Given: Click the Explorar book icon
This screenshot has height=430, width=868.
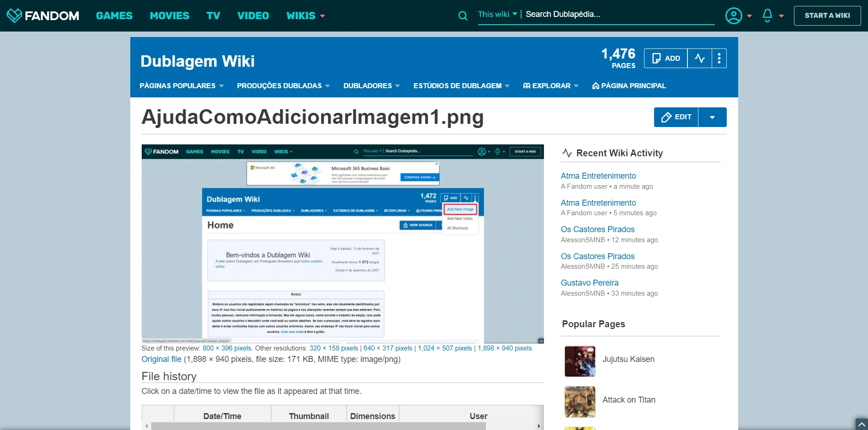Looking at the screenshot, I should 527,86.
